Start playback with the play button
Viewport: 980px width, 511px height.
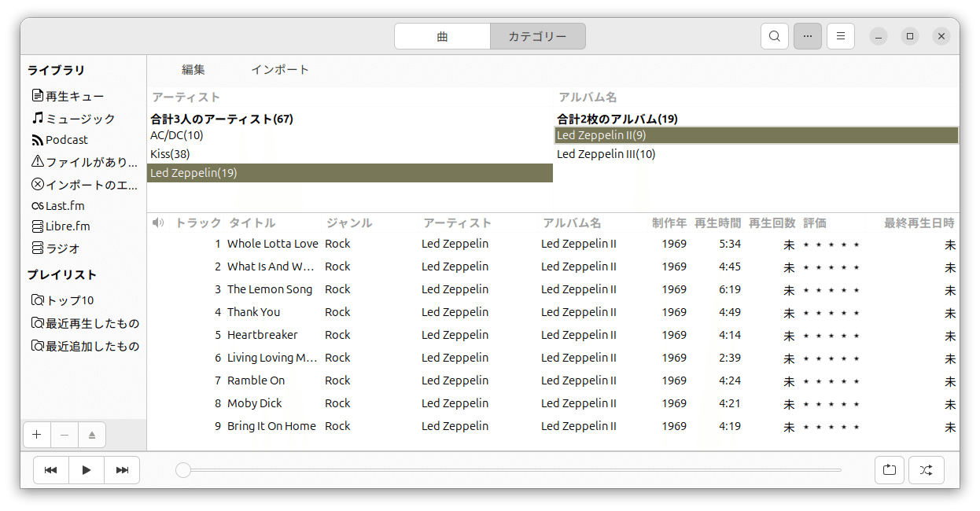tap(87, 470)
